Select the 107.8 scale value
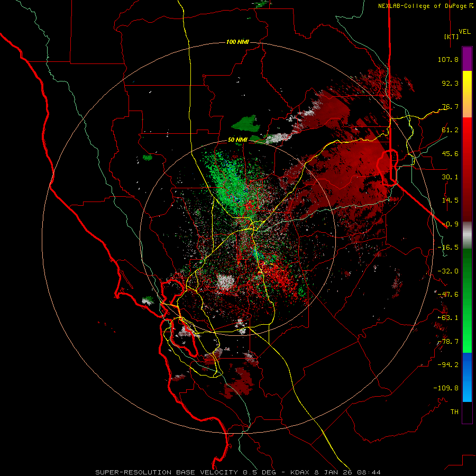Viewport: 476px width, 476px height. pos(448,59)
